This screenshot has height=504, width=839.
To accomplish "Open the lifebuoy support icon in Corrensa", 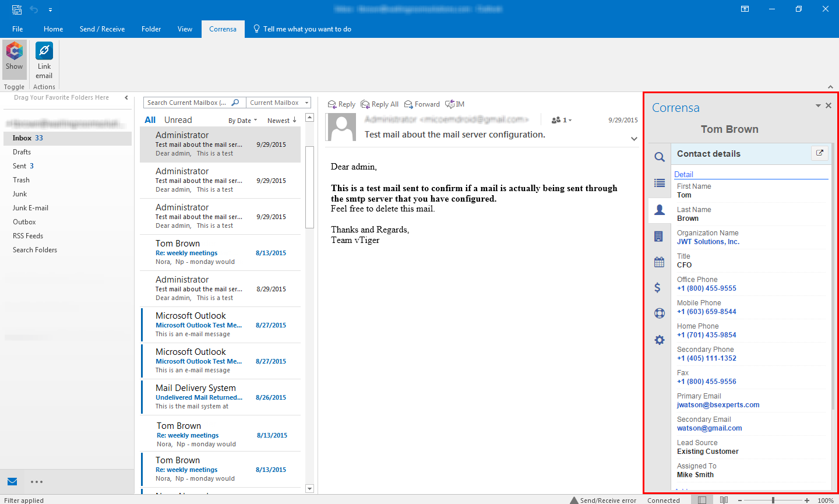I will (x=659, y=313).
